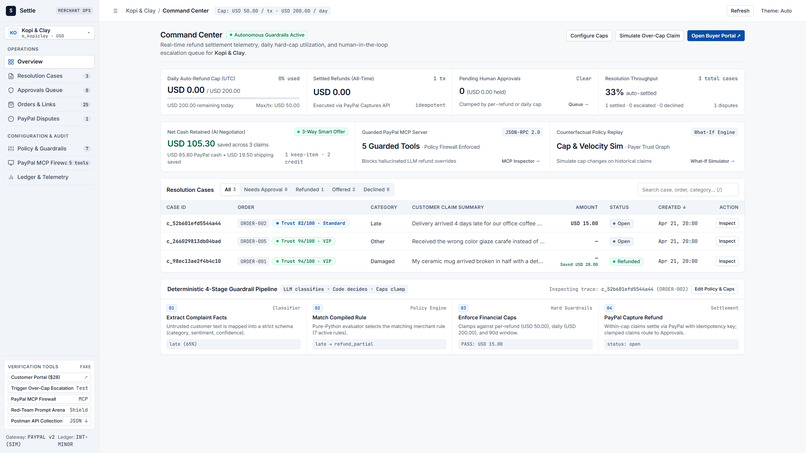Download Postman API Collection JSON
The height and width of the screenshot is (453, 806).
tap(49, 421)
